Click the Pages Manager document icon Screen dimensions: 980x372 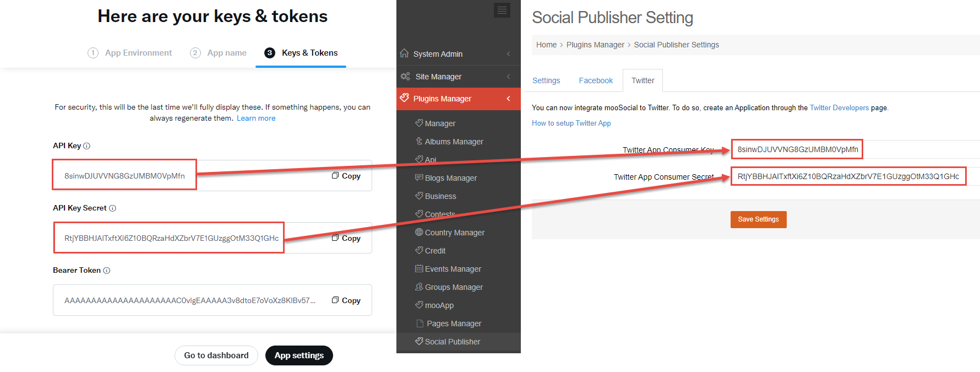coord(420,324)
